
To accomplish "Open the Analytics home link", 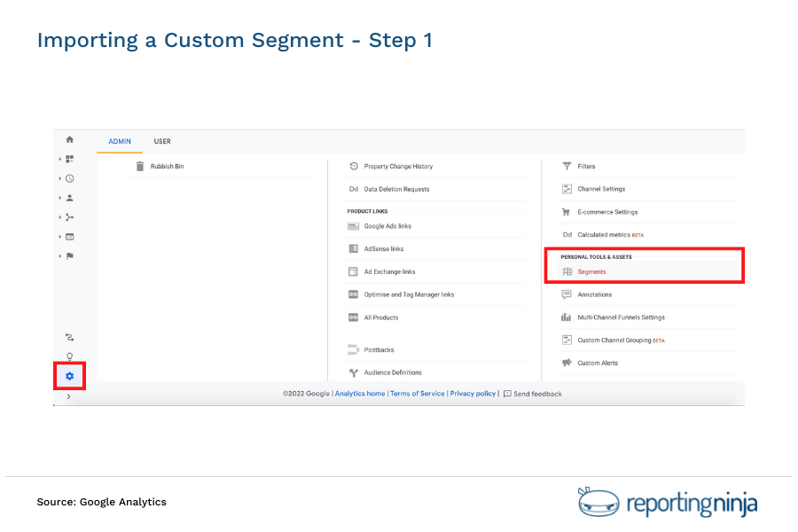I will point(359,394).
